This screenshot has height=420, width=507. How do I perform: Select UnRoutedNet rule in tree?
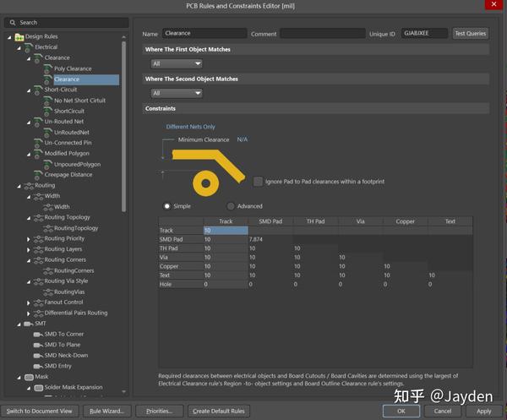72,132
